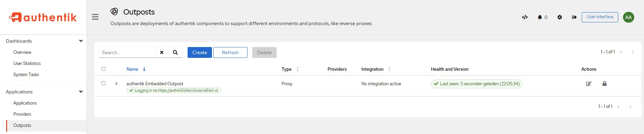Open Overview in sidebar
Screen dimensions: 644x134
(x=22, y=52)
